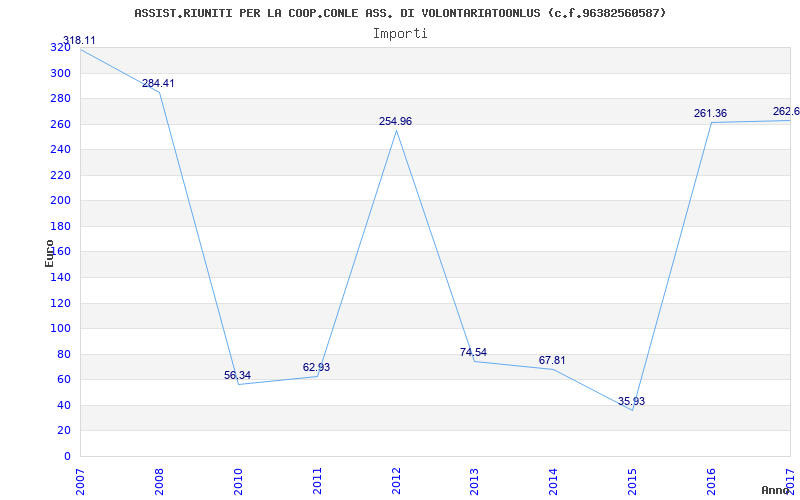Click the 200 y-axis tick label
Viewport: 800px width, 500px height.
60,201
